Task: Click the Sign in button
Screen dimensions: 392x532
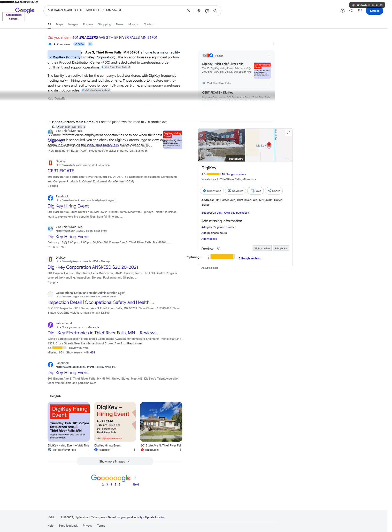Action: click(x=374, y=11)
